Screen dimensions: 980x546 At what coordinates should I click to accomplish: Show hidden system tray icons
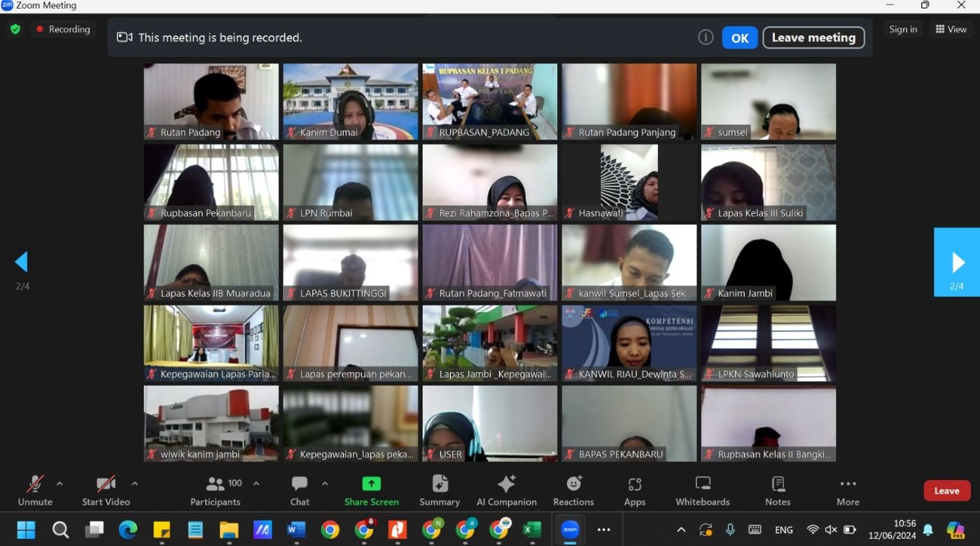click(x=681, y=530)
